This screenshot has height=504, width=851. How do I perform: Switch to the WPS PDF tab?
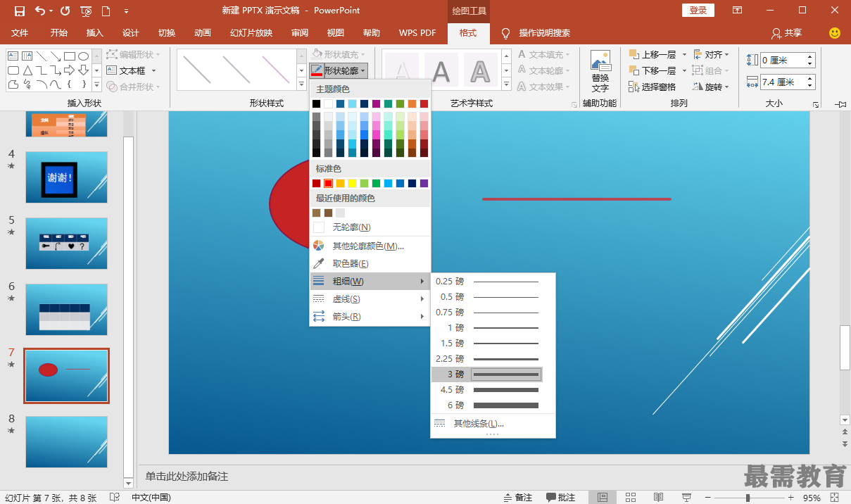[x=417, y=33]
